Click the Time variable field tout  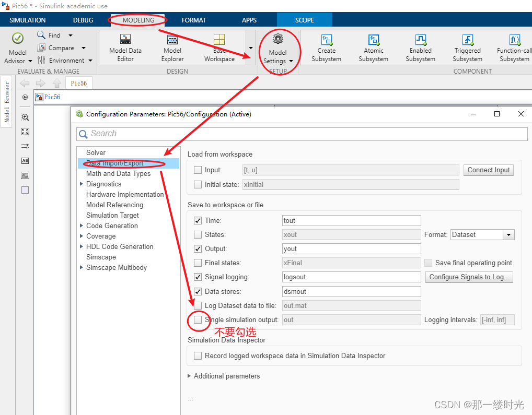352,220
